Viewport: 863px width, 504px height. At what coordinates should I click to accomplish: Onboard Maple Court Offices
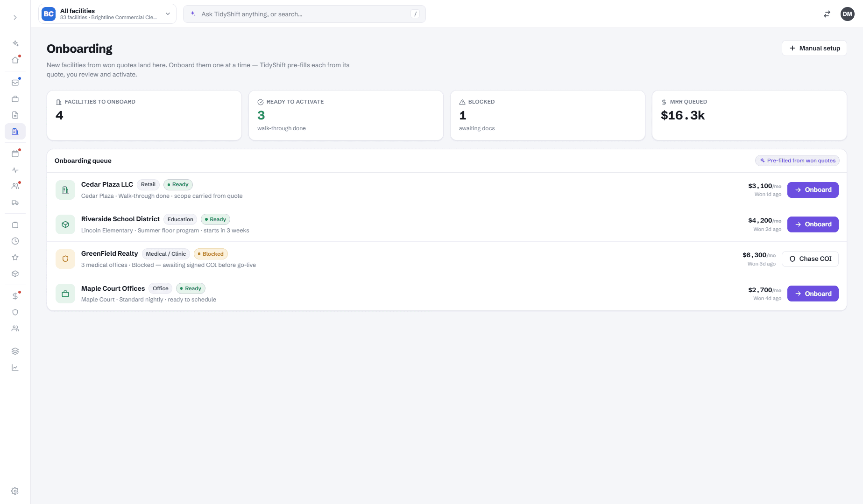813,294
